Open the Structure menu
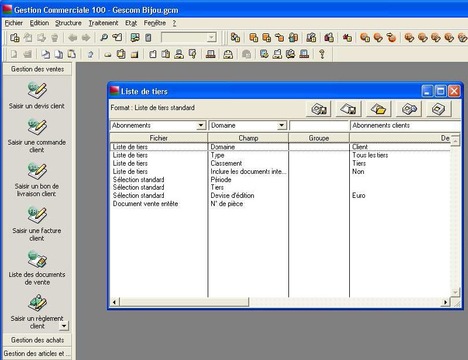Image resolution: width=468 pixels, height=360 pixels. [68, 23]
